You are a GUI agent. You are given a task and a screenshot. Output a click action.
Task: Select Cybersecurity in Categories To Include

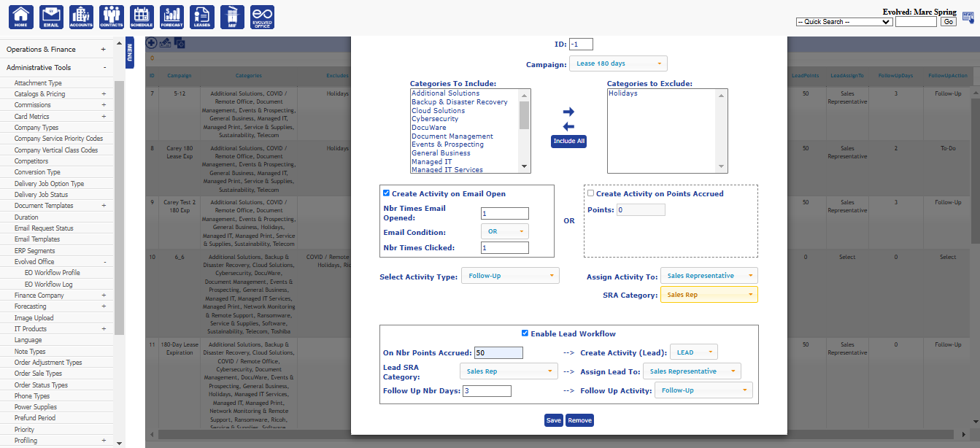pyautogui.click(x=434, y=119)
